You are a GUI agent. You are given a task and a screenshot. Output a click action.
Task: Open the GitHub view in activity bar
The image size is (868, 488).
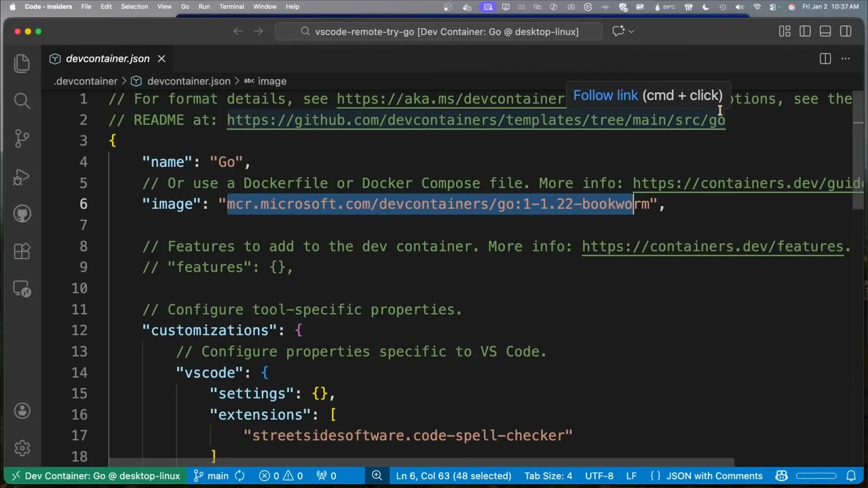pyautogui.click(x=22, y=214)
